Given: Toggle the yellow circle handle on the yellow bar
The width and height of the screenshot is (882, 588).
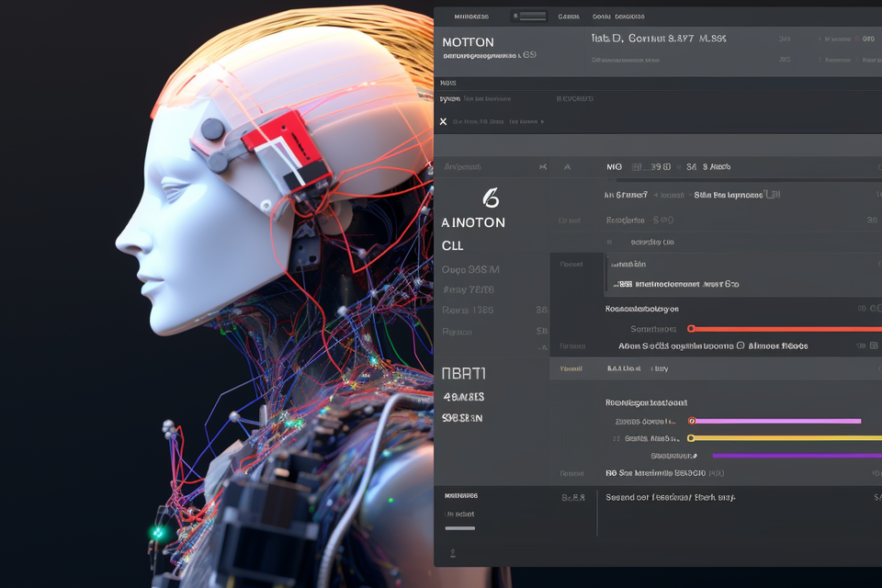Looking at the screenshot, I should pyautogui.click(x=692, y=438).
